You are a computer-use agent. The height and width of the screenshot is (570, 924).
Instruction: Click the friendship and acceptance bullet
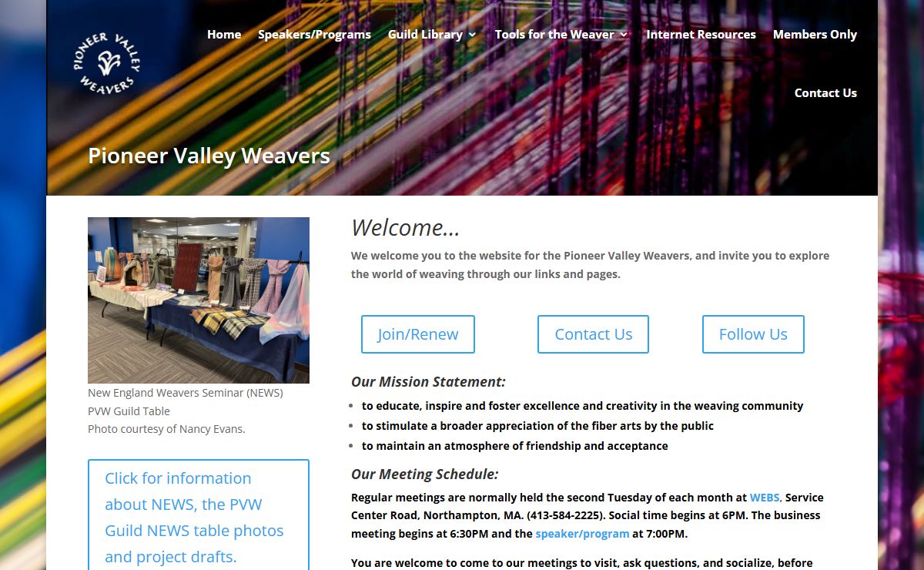[515, 446]
